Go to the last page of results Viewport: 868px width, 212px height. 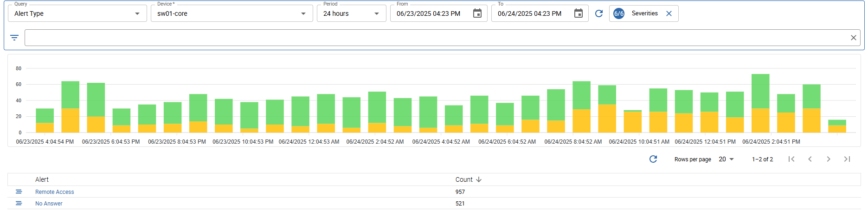pyautogui.click(x=847, y=159)
